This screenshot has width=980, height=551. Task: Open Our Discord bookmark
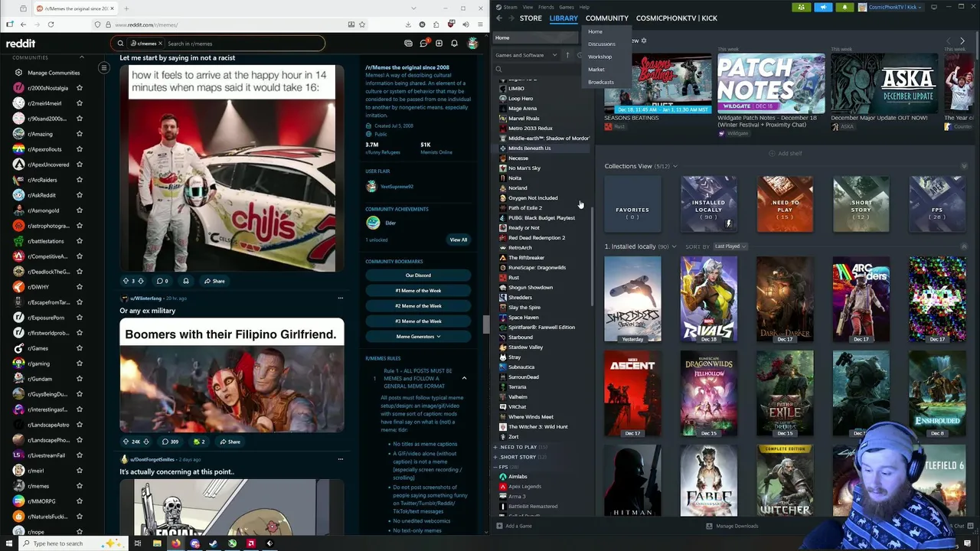point(418,275)
